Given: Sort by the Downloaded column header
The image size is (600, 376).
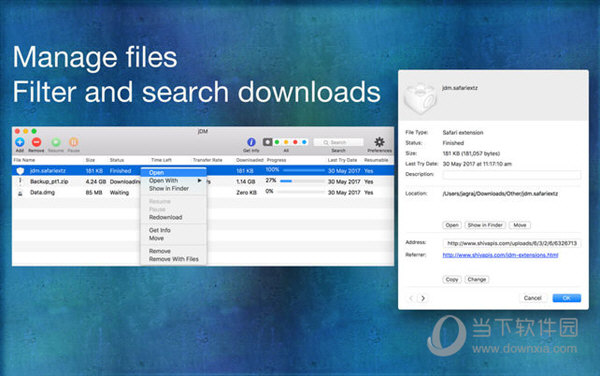Looking at the screenshot, I should (x=249, y=160).
